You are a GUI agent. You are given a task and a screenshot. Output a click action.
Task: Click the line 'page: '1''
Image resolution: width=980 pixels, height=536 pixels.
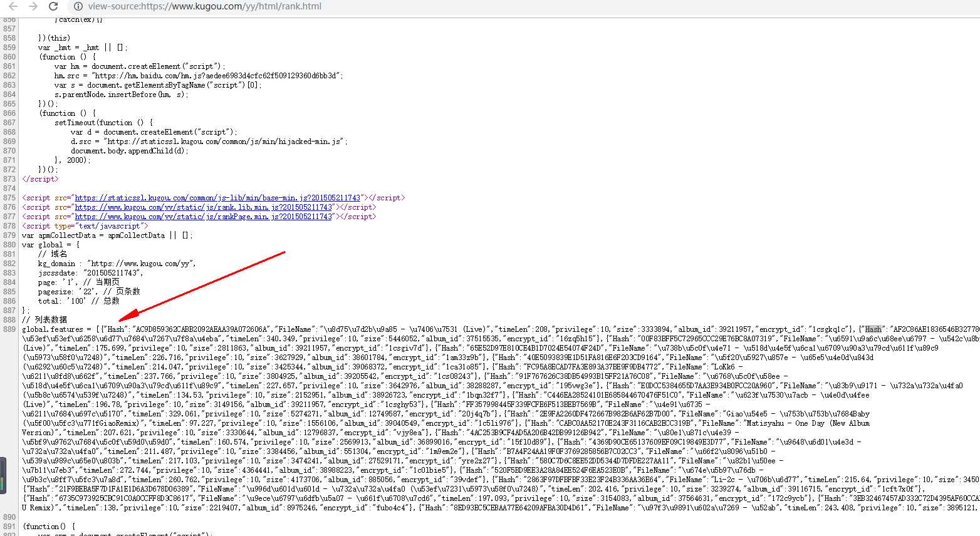[x=78, y=282]
